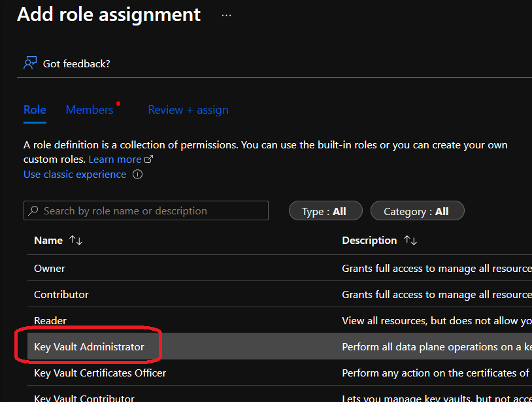
Task: Click Use classic experience link
Action: [x=75, y=175]
